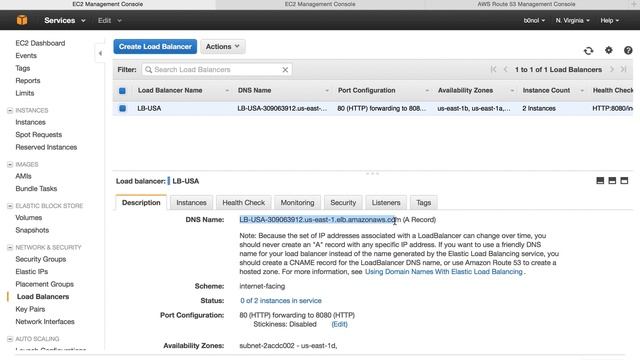Open Spot Requests in sidebar

pos(38,135)
